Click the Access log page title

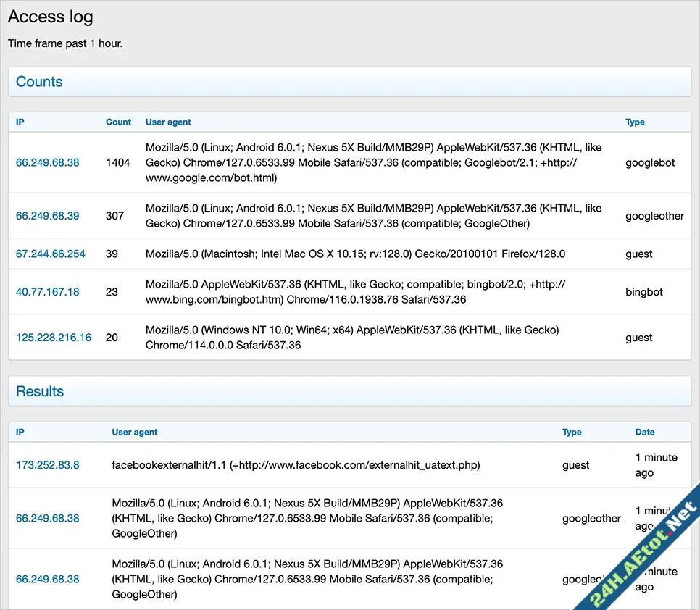point(50,17)
